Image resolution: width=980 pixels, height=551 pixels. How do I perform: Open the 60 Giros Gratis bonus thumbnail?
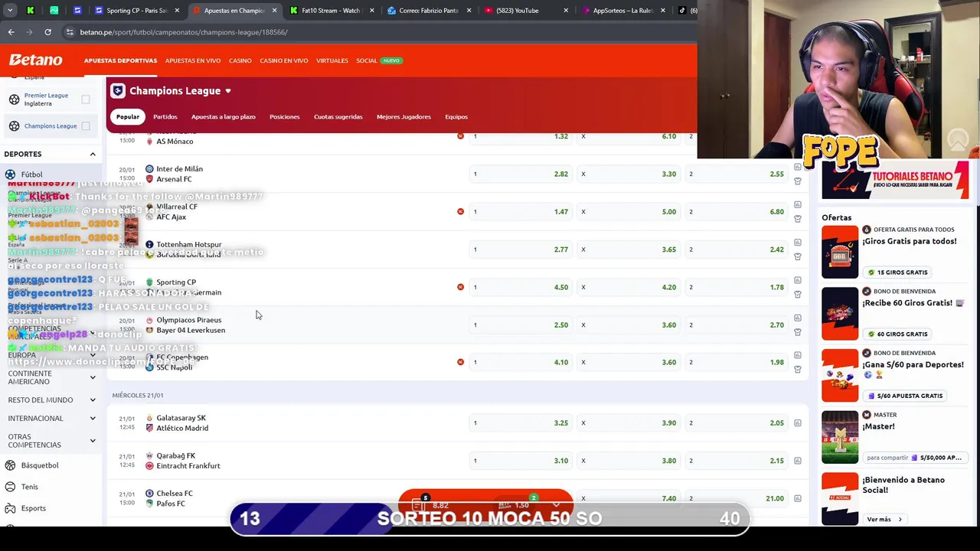[840, 314]
